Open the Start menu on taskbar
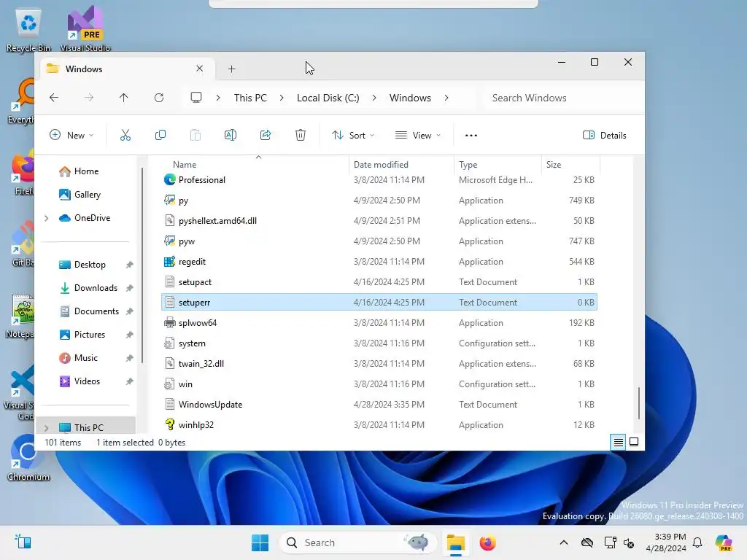Image resolution: width=747 pixels, height=560 pixels. pos(260,542)
